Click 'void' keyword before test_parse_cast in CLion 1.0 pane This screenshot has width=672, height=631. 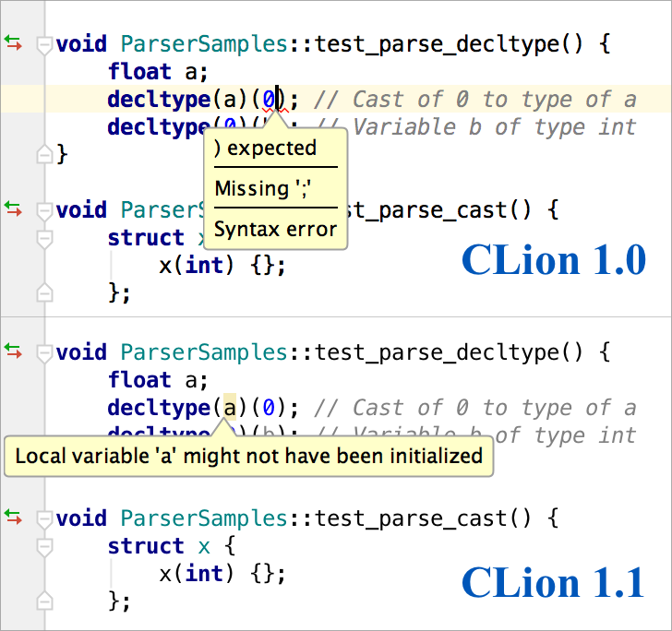point(81,210)
